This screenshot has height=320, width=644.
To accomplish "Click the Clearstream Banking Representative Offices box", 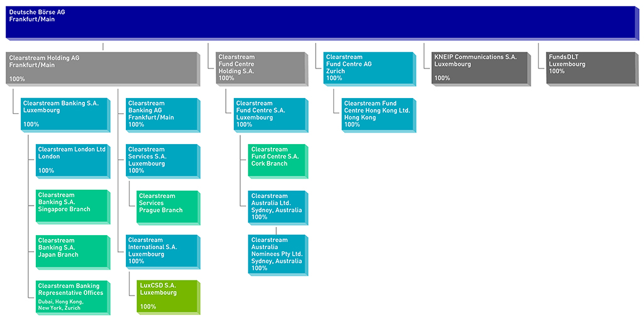I will [x=73, y=297].
